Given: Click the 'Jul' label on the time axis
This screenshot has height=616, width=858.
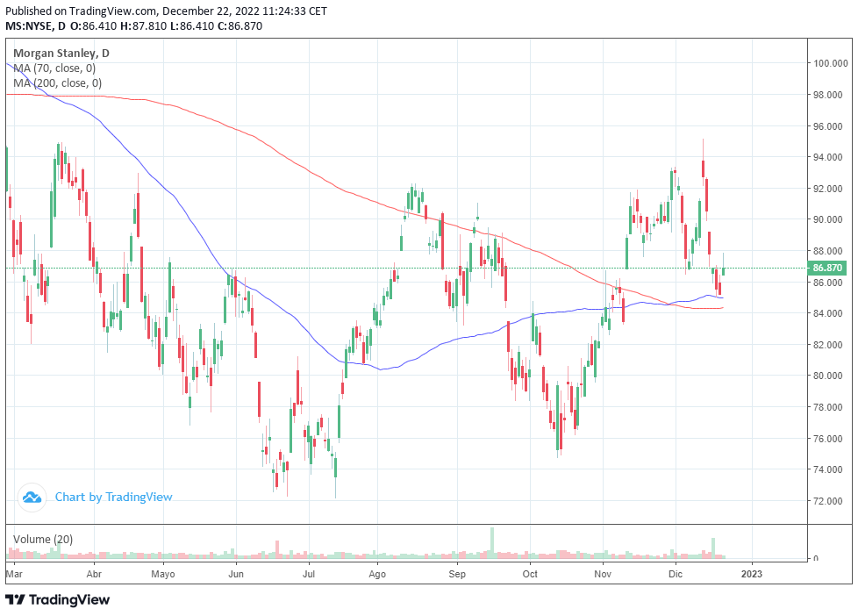Looking at the screenshot, I should (x=309, y=574).
